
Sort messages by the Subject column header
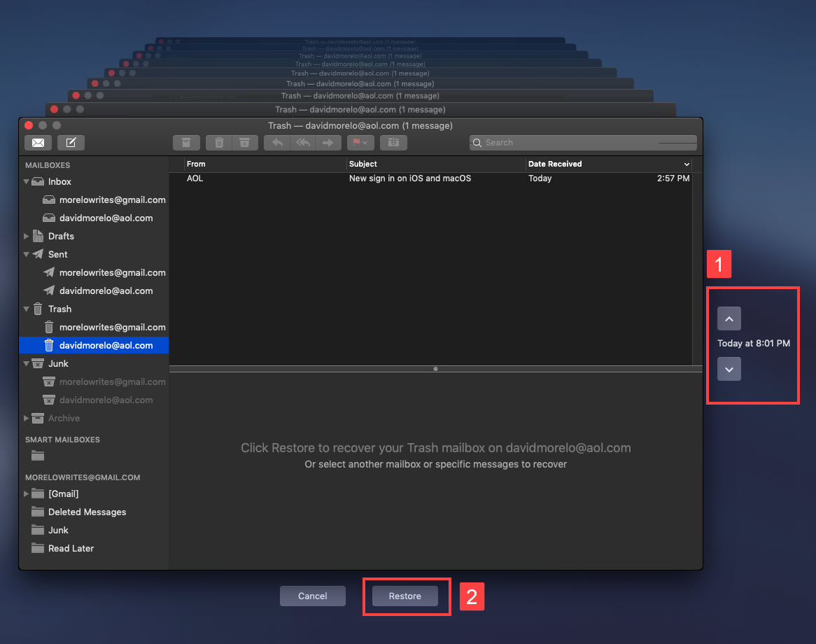363,164
